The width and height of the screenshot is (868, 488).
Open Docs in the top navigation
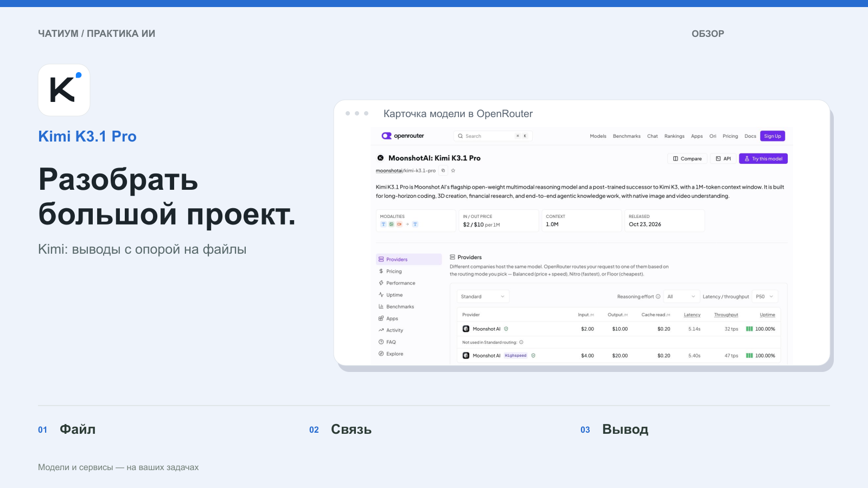click(750, 136)
